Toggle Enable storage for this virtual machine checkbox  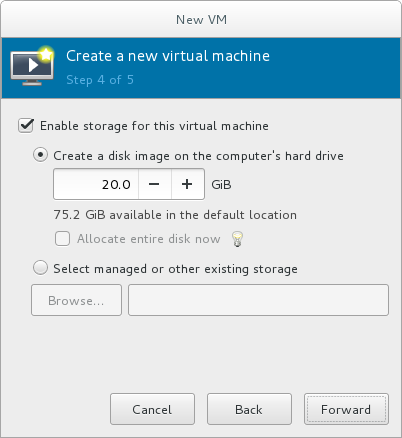tap(26, 126)
